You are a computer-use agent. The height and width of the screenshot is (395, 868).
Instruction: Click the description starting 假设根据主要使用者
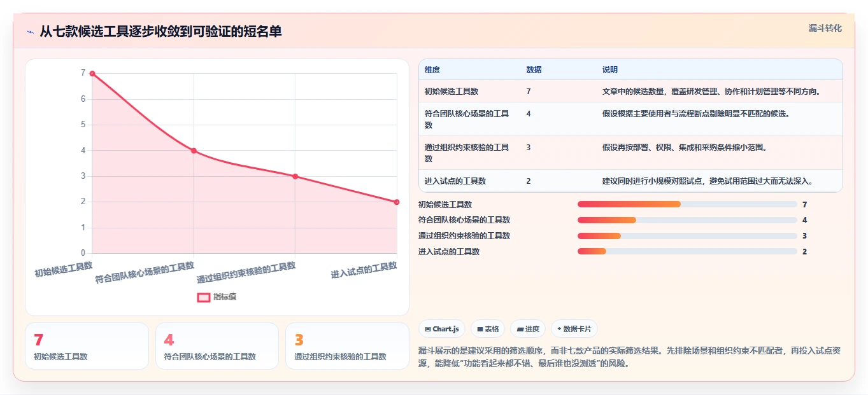(x=695, y=113)
